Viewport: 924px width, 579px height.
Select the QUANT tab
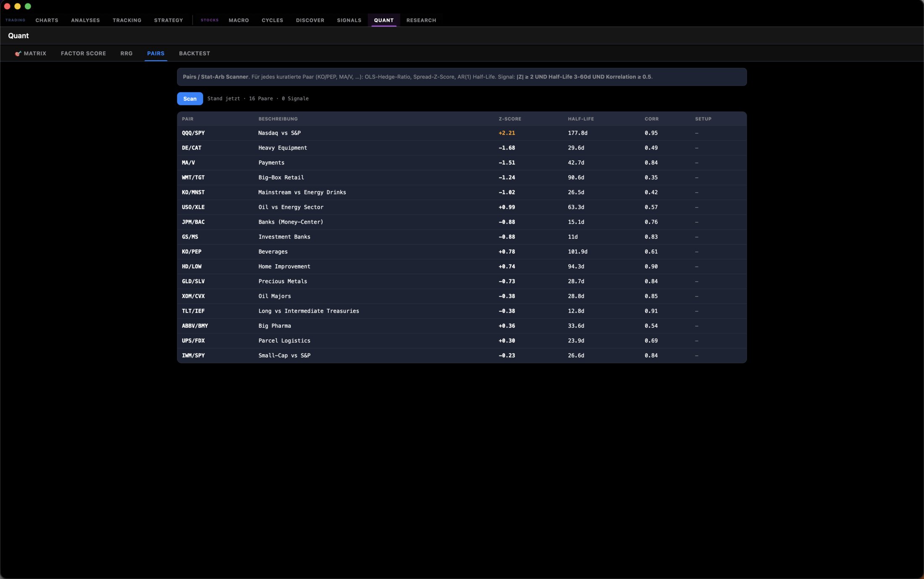tap(384, 20)
